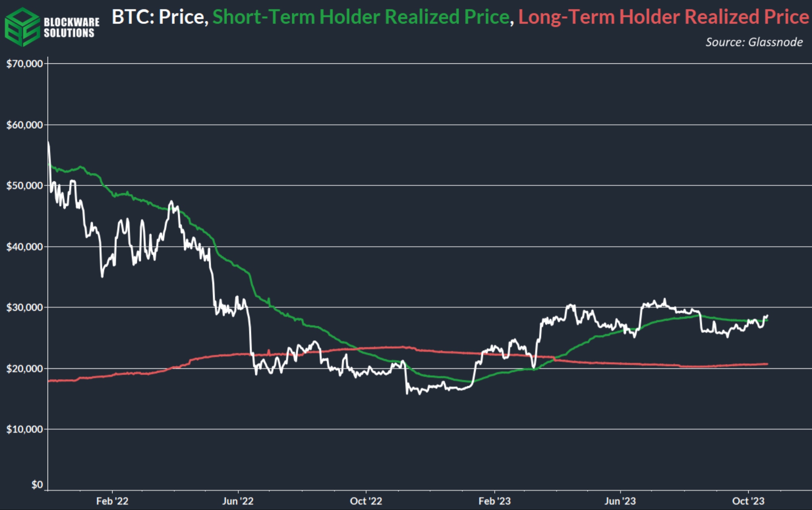The image size is (812, 510).
Task: Click the green Short-Term Holder Realized Price legend
Action: tap(361, 17)
